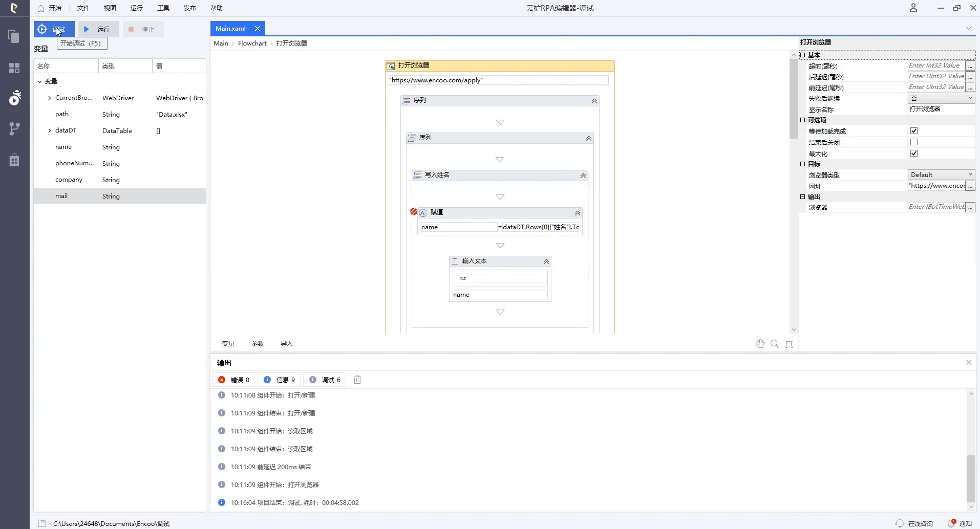Click the zoom magnifier icon in canvas toolbar
The width and height of the screenshot is (980, 529).
pos(774,343)
